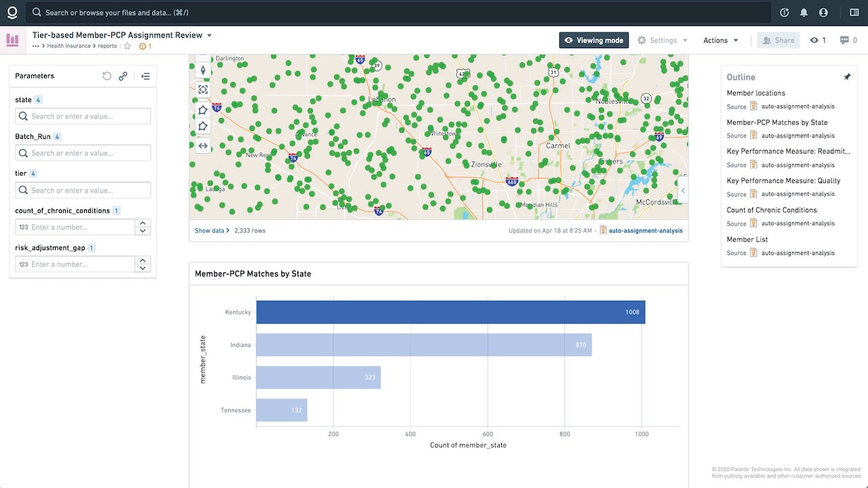Select the Indiana bar in chart
Image resolution: width=868 pixels, height=488 pixels.
point(424,345)
